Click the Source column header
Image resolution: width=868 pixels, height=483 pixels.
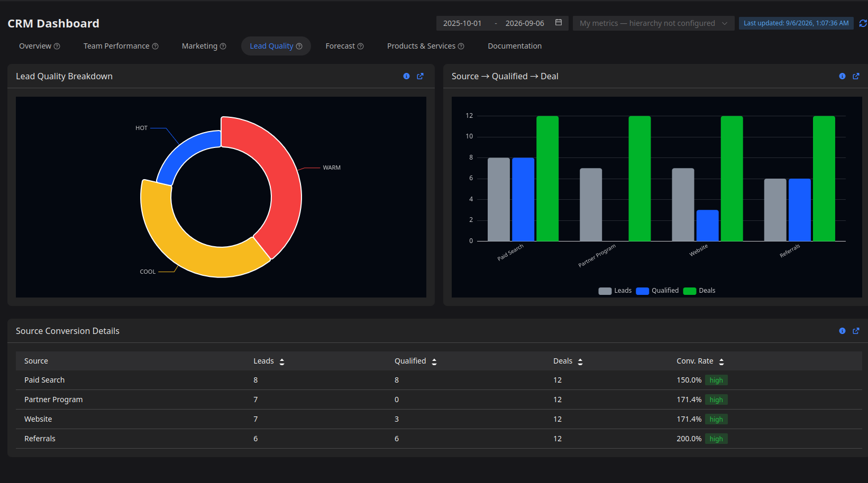[36, 361]
